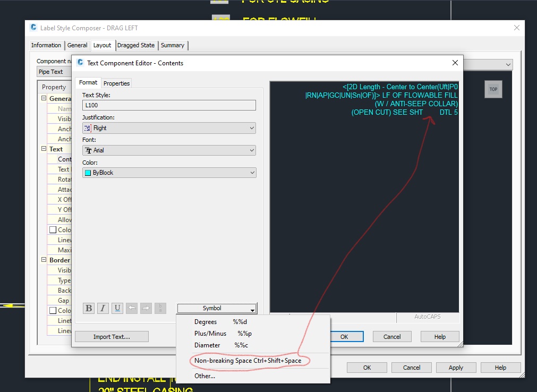
Task: Click in the text editor line DTL 5
Action: [448, 112]
